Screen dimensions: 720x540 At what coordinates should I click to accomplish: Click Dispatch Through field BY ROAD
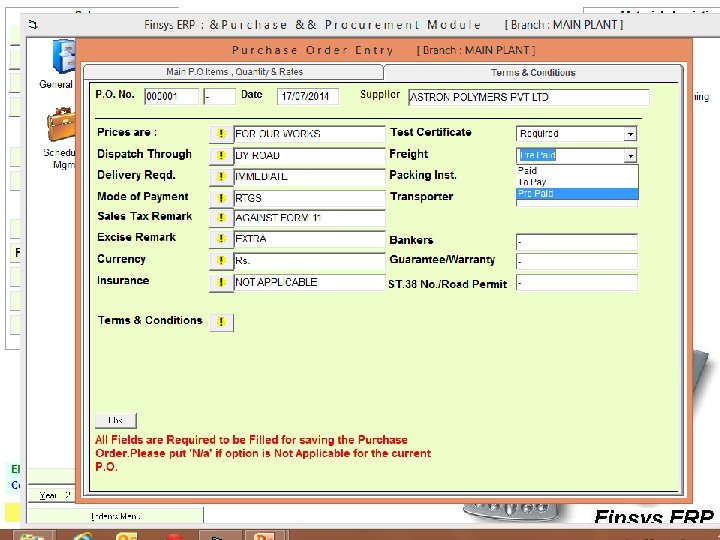[x=309, y=155]
